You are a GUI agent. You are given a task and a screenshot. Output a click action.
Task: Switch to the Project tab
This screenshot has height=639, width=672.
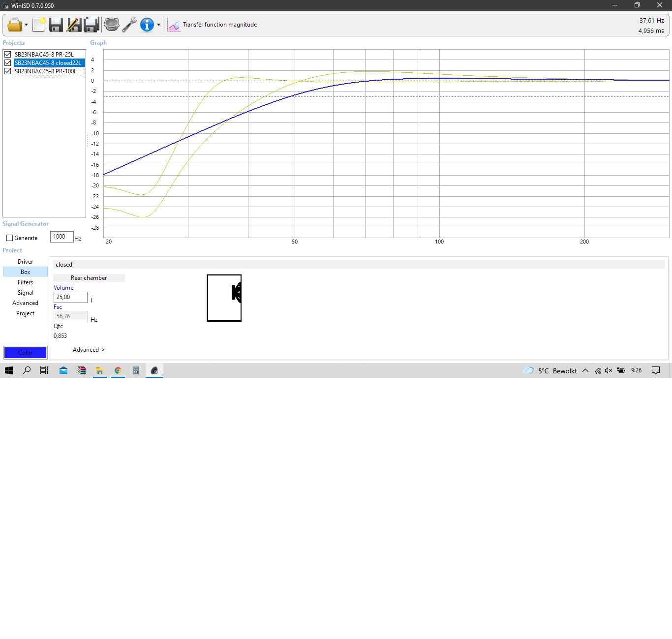26,313
